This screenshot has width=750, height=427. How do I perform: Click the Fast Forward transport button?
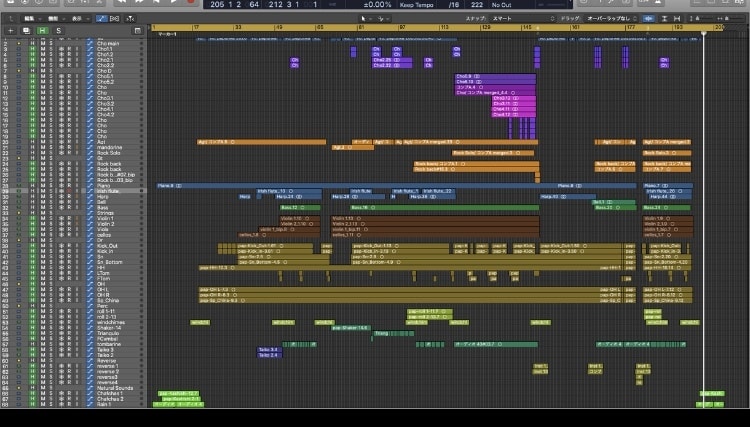coord(139,2)
